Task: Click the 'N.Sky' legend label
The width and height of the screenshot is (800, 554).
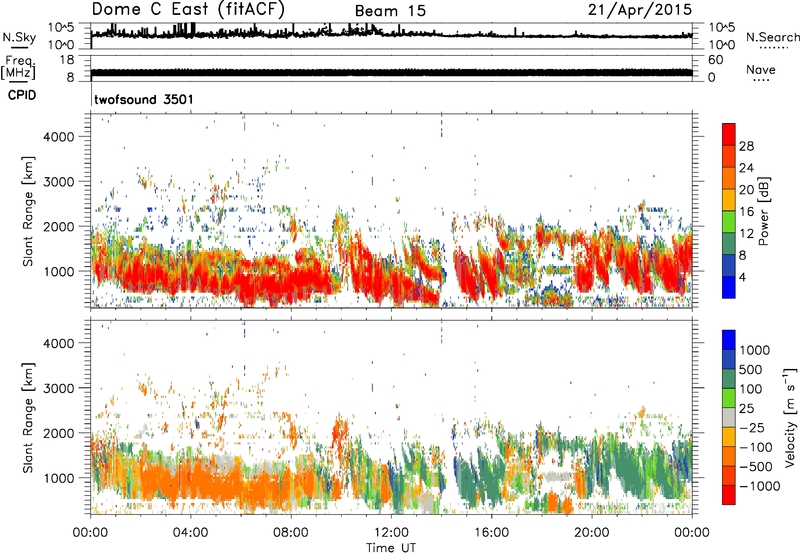Action: pyautogui.click(x=19, y=37)
